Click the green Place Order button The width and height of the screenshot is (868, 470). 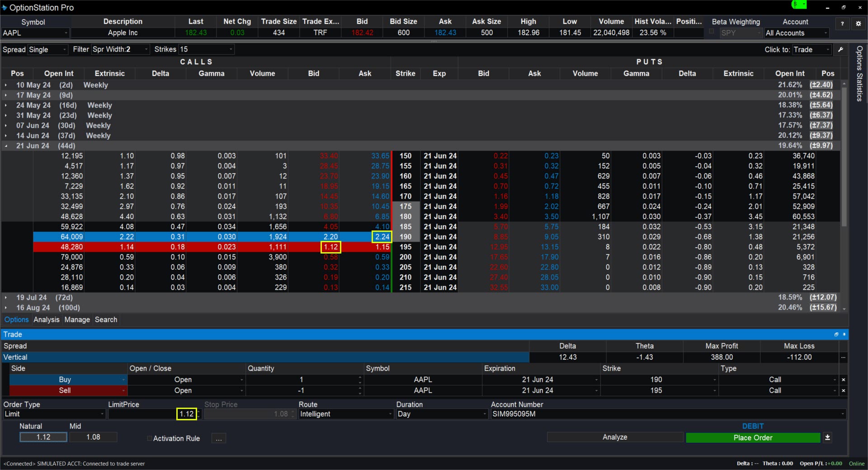pyautogui.click(x=753, y=437)
